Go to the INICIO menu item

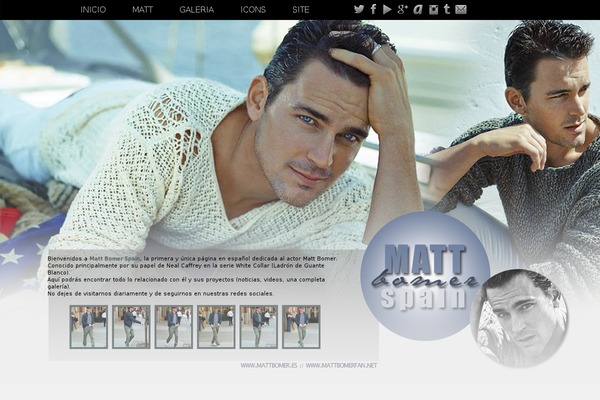(93, 10)
